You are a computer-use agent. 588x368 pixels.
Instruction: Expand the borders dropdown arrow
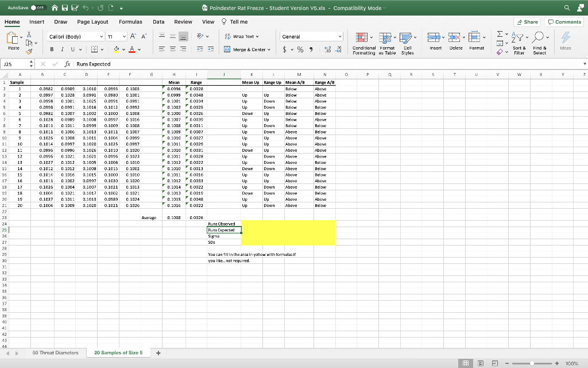tap(102, 49)
